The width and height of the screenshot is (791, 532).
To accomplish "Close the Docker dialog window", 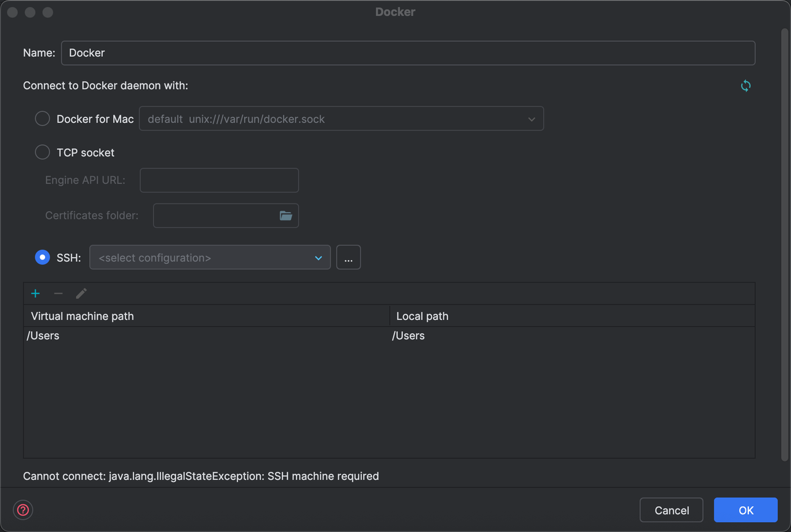I will pyautogui.click(x=12, y=12).
